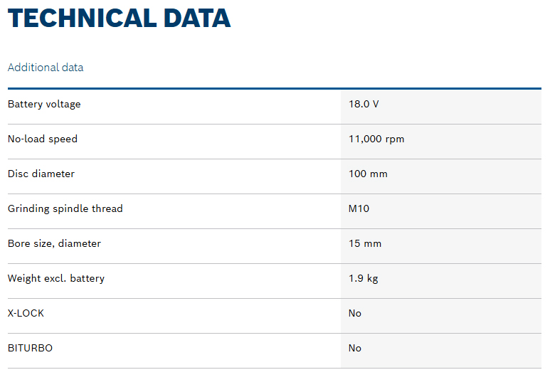Click the M10 thread value
This screenshot has height=392, width=550.
pyautogui.click(x=359, y=209)
